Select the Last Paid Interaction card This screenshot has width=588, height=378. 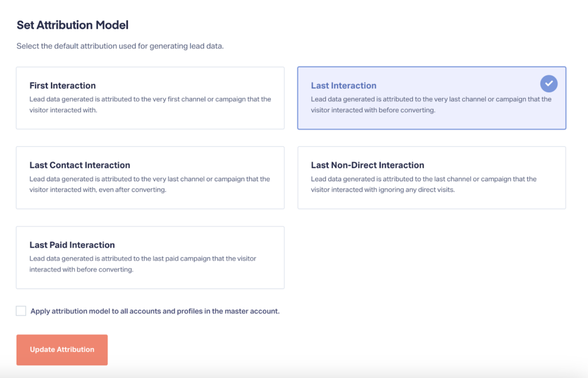(150, 258)
